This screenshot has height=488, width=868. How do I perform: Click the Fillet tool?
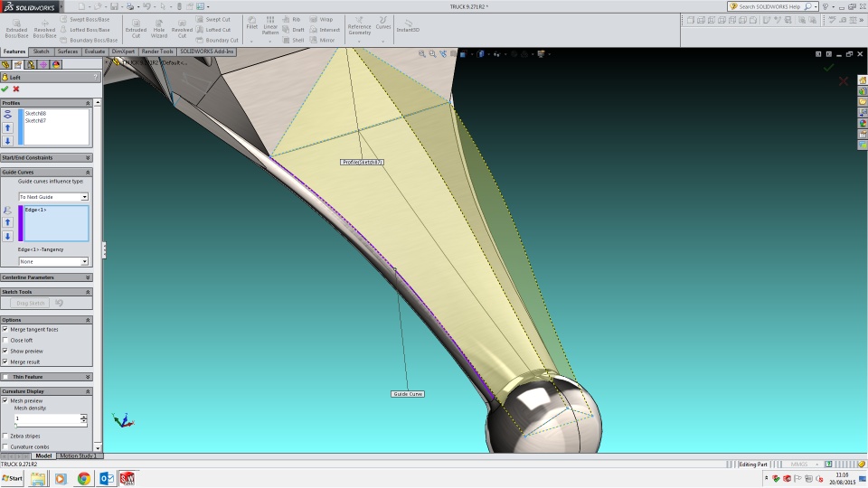252,23
